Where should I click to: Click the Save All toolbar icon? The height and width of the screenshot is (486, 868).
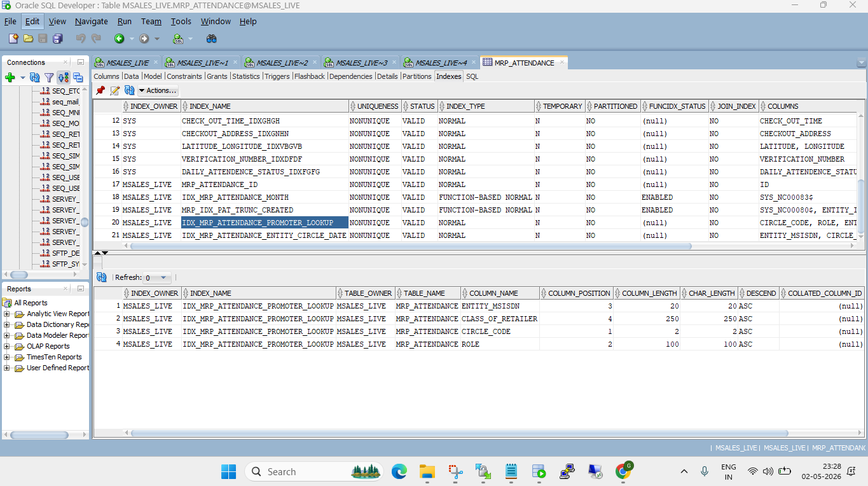click(x=57, y=39)
